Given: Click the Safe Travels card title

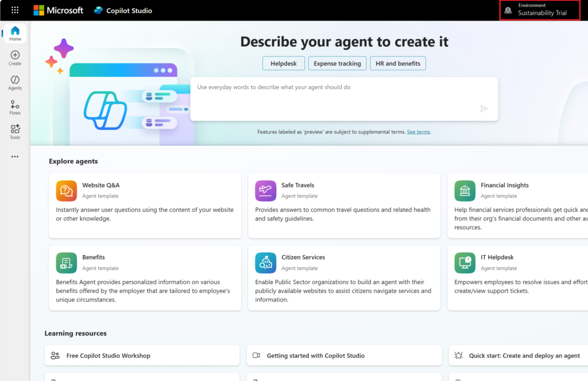Looking at the screenshot, I should pos(298,185).
